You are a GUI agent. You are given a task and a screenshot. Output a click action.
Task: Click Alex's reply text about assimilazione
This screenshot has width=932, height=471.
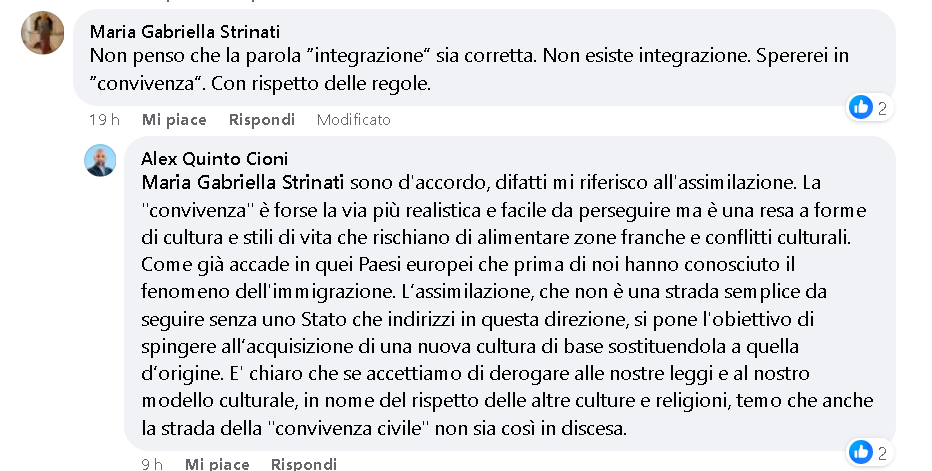[508, 305]
